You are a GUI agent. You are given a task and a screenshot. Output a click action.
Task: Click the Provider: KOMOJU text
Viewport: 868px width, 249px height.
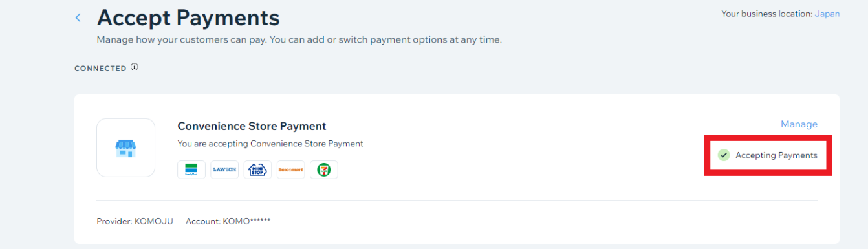(135, 221)
